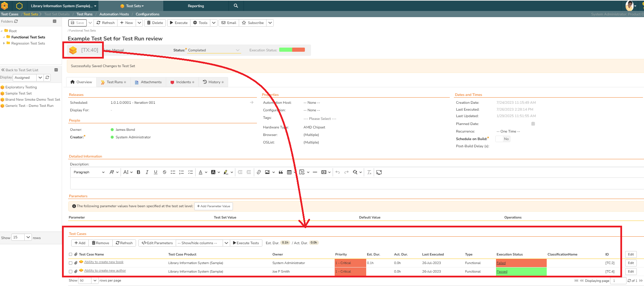Toggle the Schedule on Build switch
644x287 pixels.
tap(503, 139)
